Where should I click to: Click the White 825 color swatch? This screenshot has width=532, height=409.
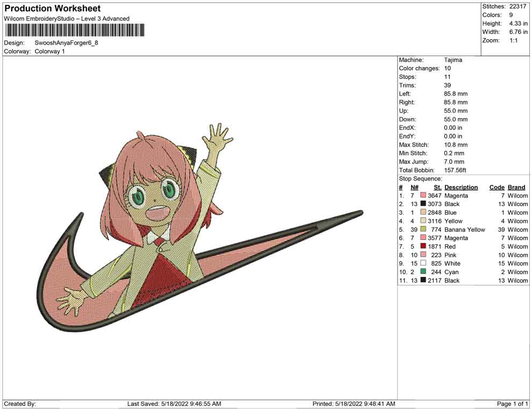click(x=423, y=263)
